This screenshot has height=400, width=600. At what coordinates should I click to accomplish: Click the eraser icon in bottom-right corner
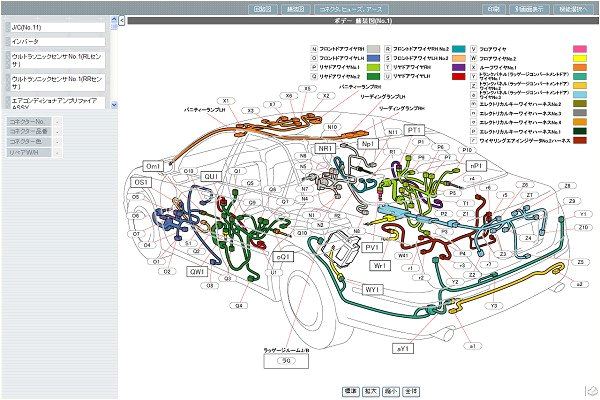[591, 389]
